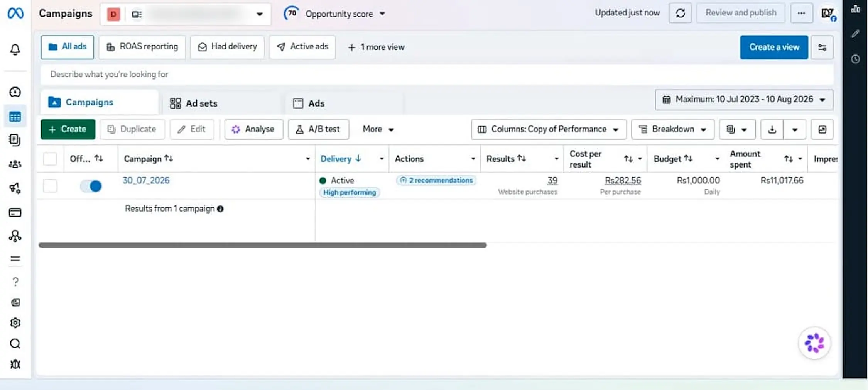This screenshot has width=868, height=390.
Task: Focus the 'Describe what you're looking for' field
Action: [x=437, y=75]
